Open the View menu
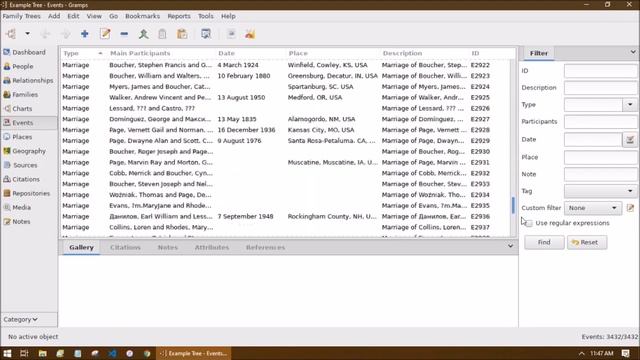This screenshot has width=640, height=360. tap(94, 16)
